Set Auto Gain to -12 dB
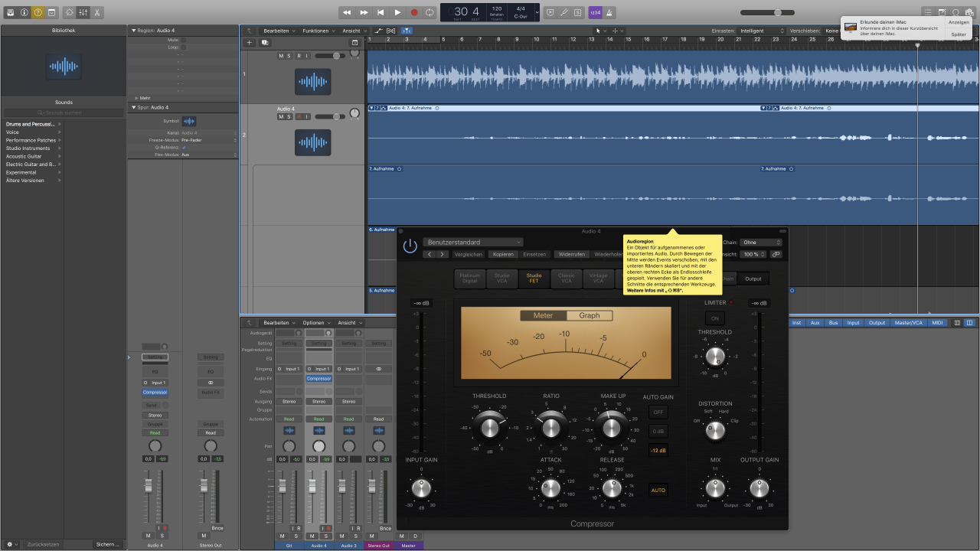This screenshot has width=980, height=551. [x=658, y=450]
